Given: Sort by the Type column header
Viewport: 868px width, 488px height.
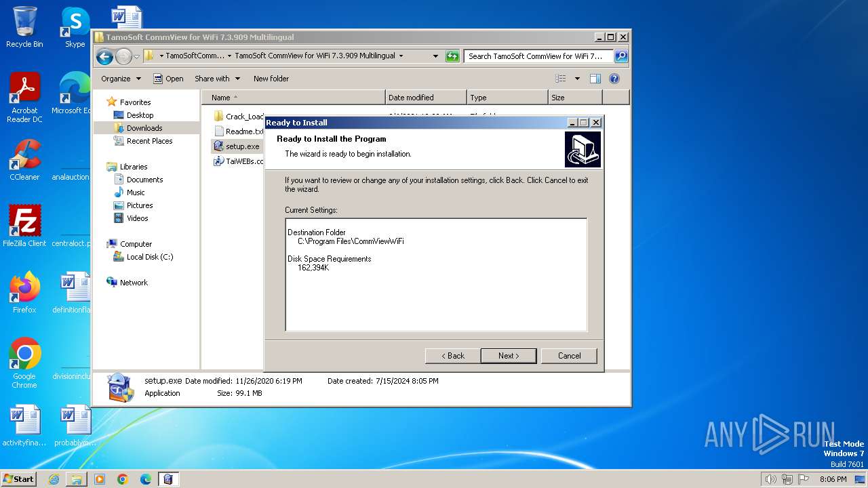Looking at the screenshot, I should click(x=507, y=98).
